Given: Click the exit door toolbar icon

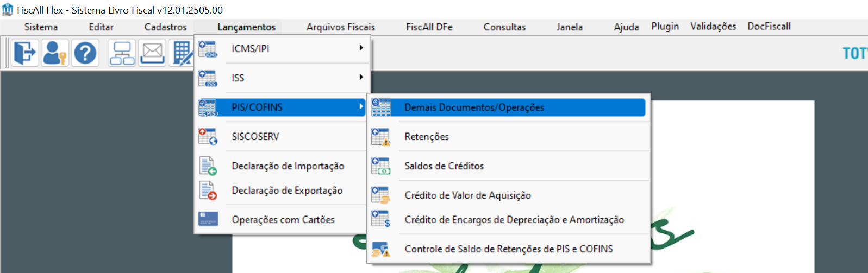Looking at the screenshot, I should tap(24, 53).
